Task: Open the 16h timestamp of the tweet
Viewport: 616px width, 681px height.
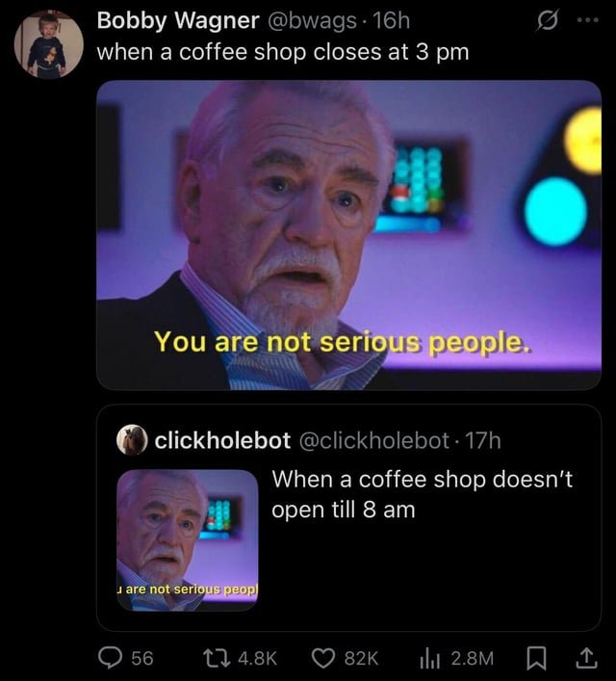Action: point(391,20)
